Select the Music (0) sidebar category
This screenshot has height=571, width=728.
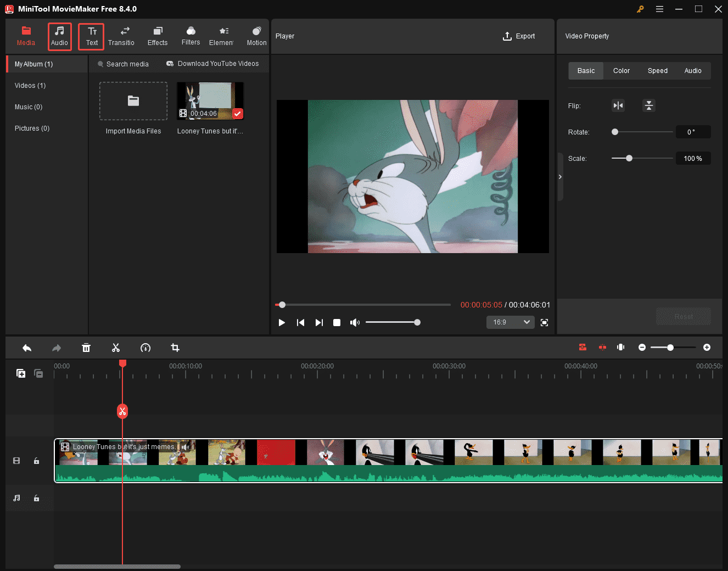pos(29,107)
